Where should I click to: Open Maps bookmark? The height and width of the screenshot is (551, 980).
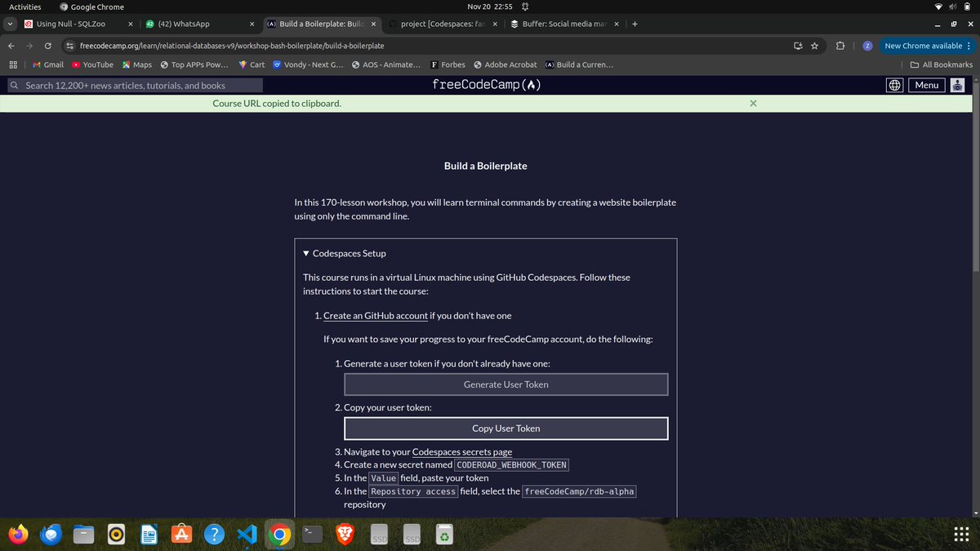[137, 64]
